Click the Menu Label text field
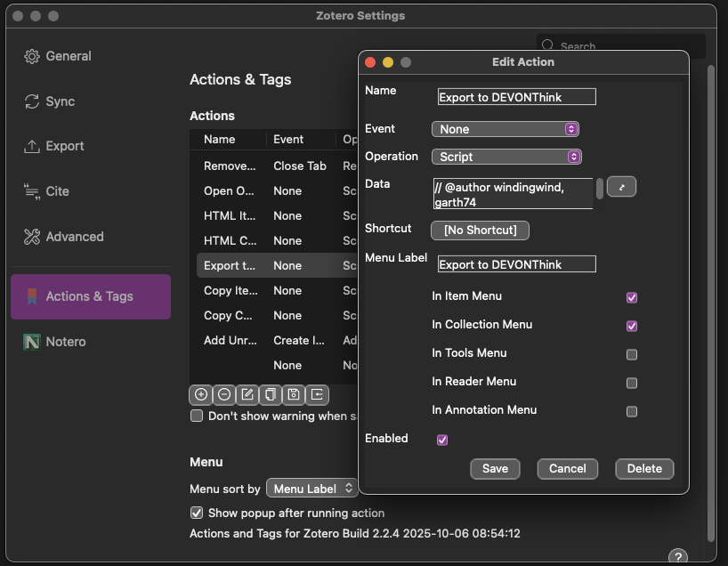Viewport: 728px width, 566px height. [516, 264]
